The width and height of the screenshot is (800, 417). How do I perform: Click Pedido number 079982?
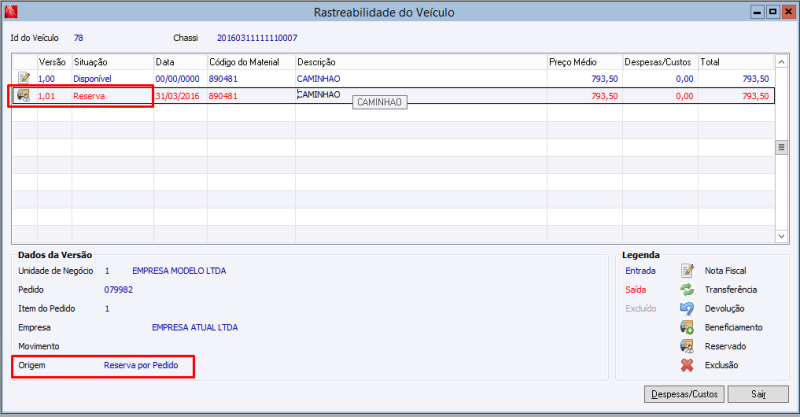point(118,289)
